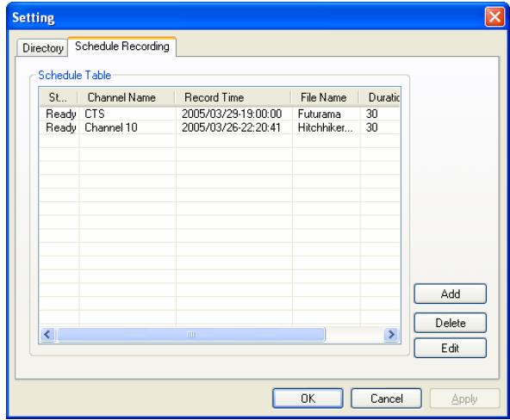510x420 pixels.
Task: Sort by Channel Name column header
Action: (126, 97)
